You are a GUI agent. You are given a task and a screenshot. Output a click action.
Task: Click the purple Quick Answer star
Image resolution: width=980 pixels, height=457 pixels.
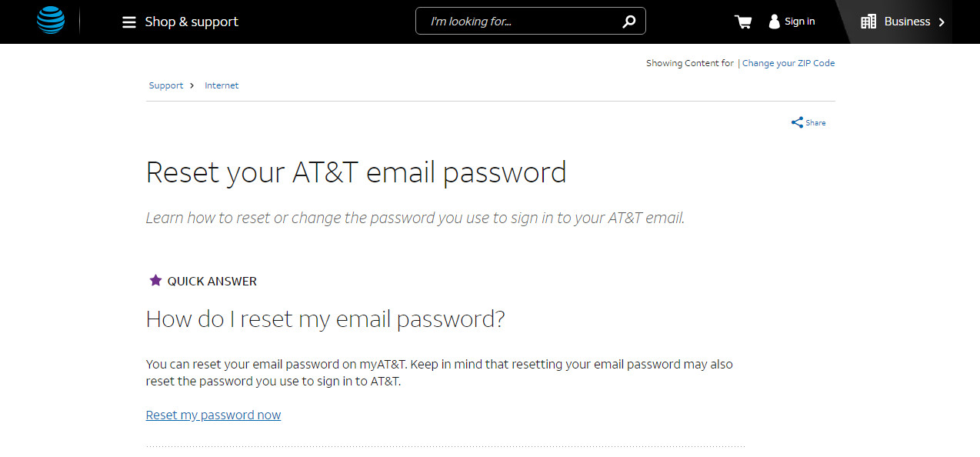(155, 280)
